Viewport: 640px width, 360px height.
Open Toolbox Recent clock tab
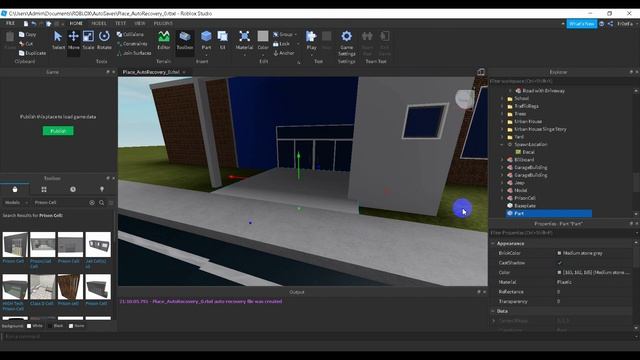click(x=73, y=189)
